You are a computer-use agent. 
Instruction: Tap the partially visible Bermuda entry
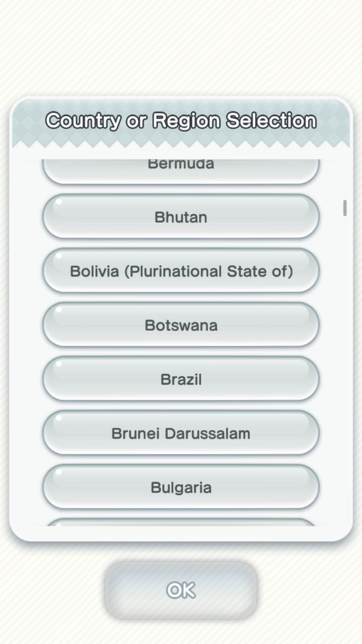point(181,170)
